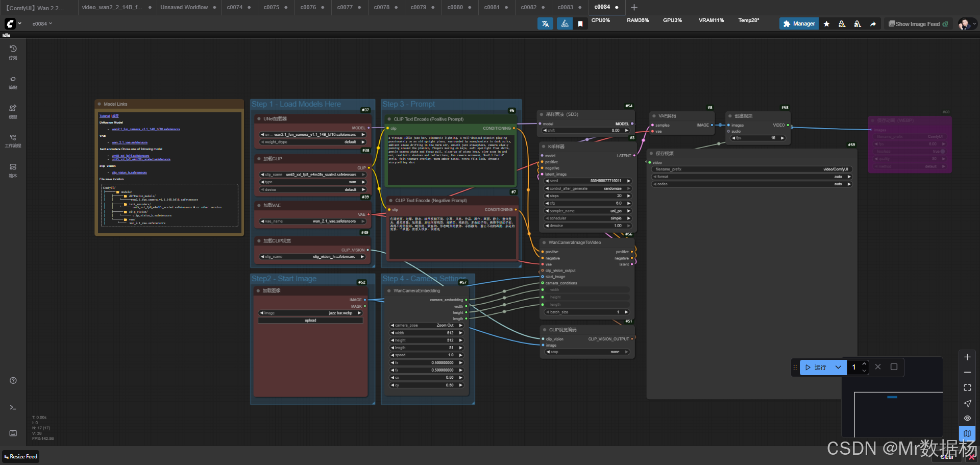Toggle link visibility eye icon
The height and width of the screenshot is (465, 980).
point(967,418)
